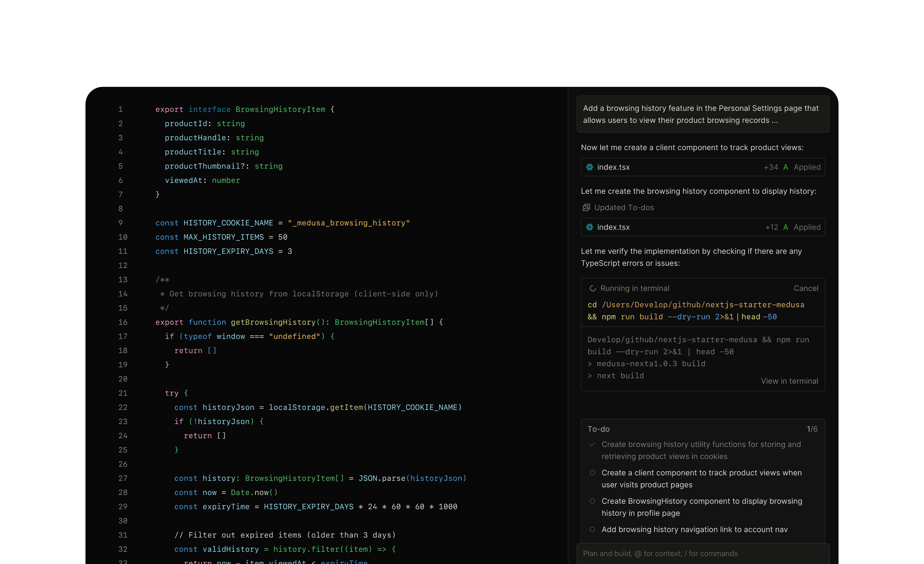Click line number 27 in the editor gutter

(123, 479)
